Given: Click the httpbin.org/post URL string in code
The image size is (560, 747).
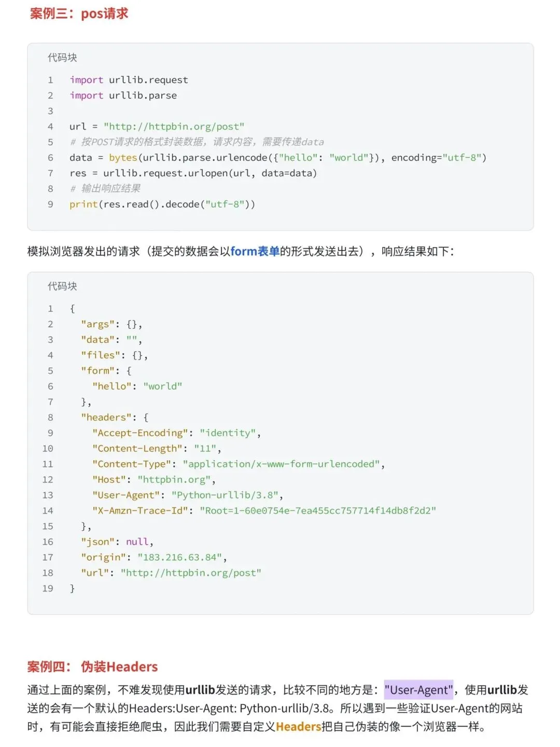Looking at the screenshot, I should (x=174, y=127).
